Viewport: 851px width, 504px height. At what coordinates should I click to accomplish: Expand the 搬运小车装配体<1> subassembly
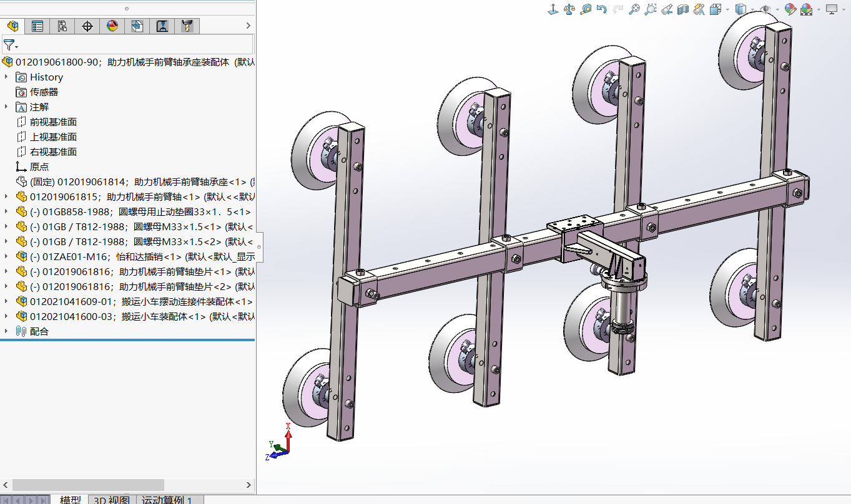[6, 316]
